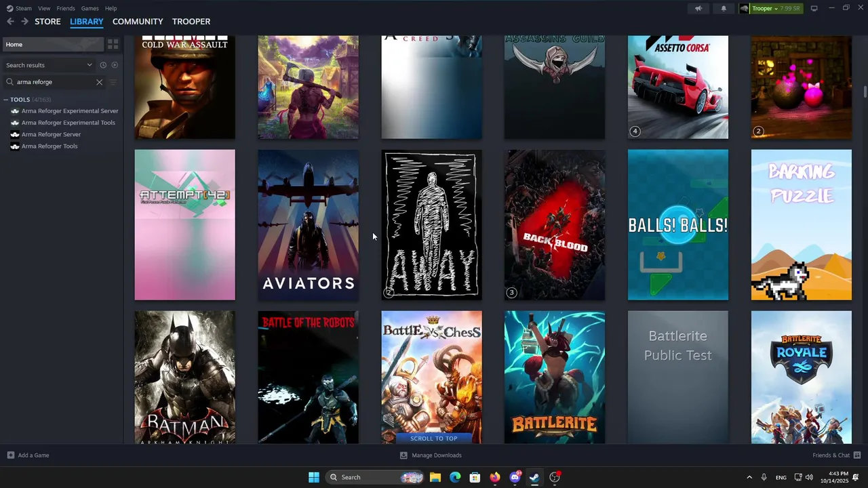Clear the arma reforge search text
This screenshot has width=868, height=488.
99,82
